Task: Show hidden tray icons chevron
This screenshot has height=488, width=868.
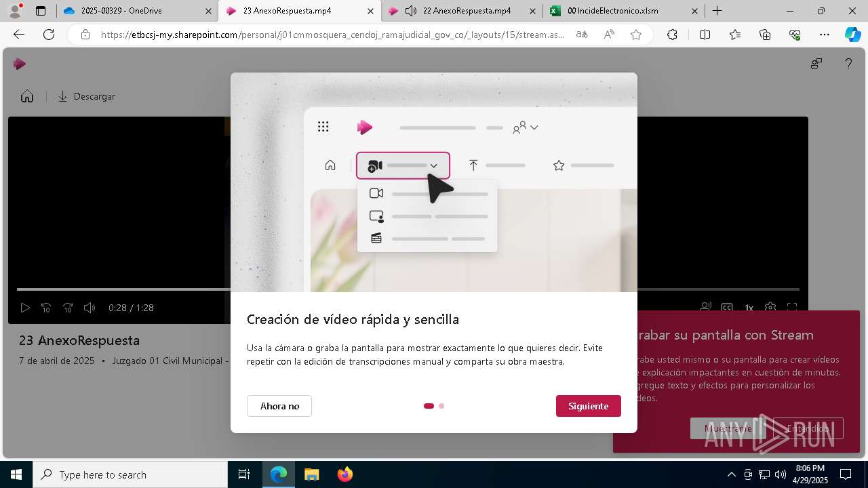Action: point(731,474)
